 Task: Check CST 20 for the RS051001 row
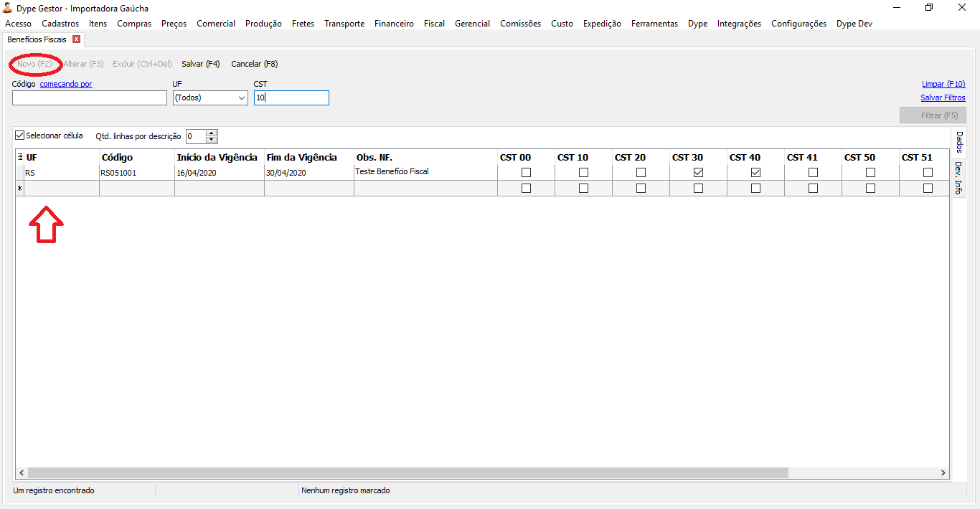pyautogui.click(x=641, y=173)
